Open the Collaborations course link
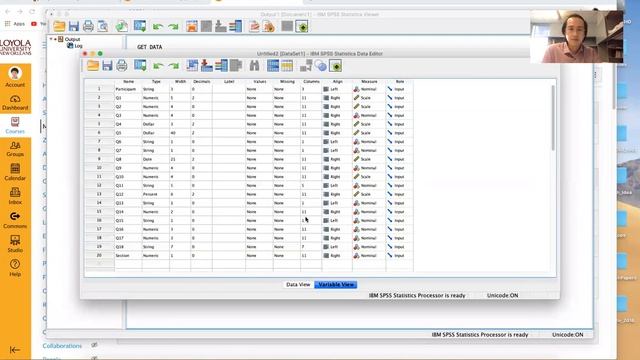This screenshot has height=360, width=640. [62, 346]
